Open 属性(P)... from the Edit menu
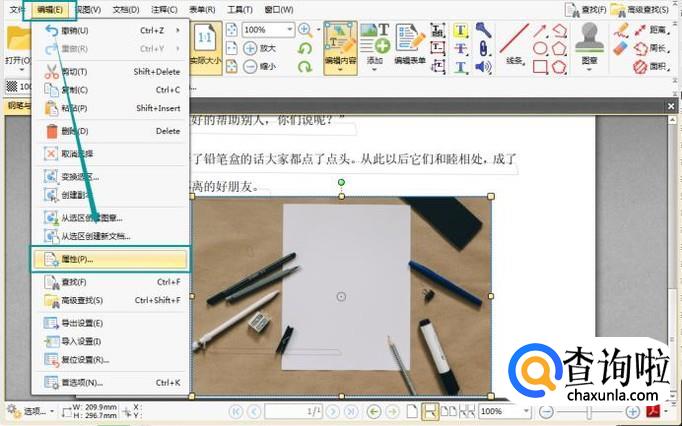 110,259
